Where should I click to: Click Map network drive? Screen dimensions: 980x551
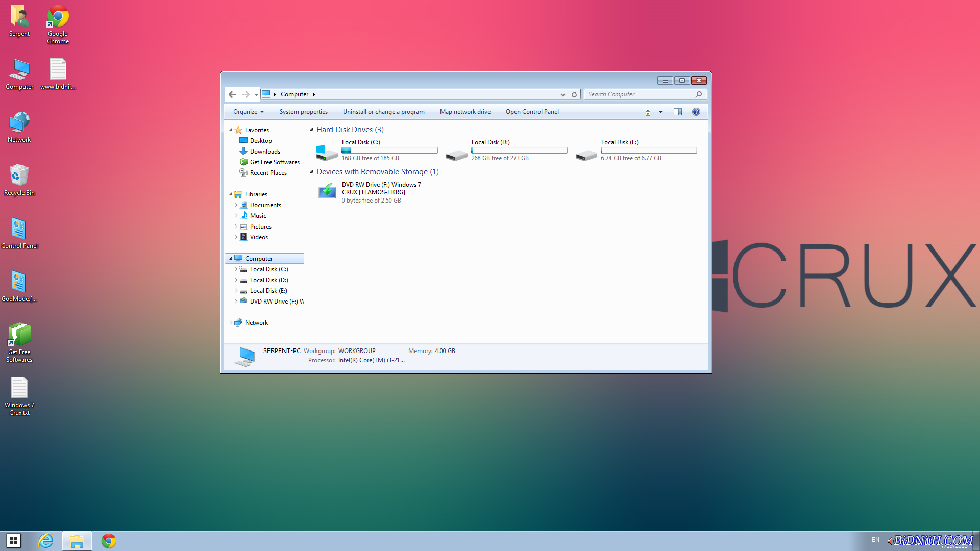click(x=465, y=112)
